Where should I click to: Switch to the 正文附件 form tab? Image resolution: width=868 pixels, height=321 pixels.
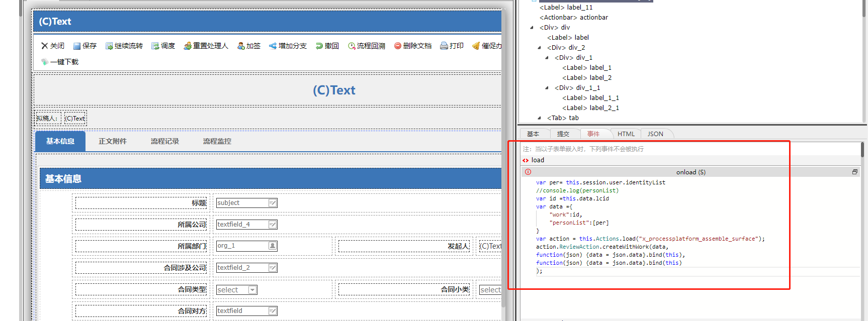113,141
